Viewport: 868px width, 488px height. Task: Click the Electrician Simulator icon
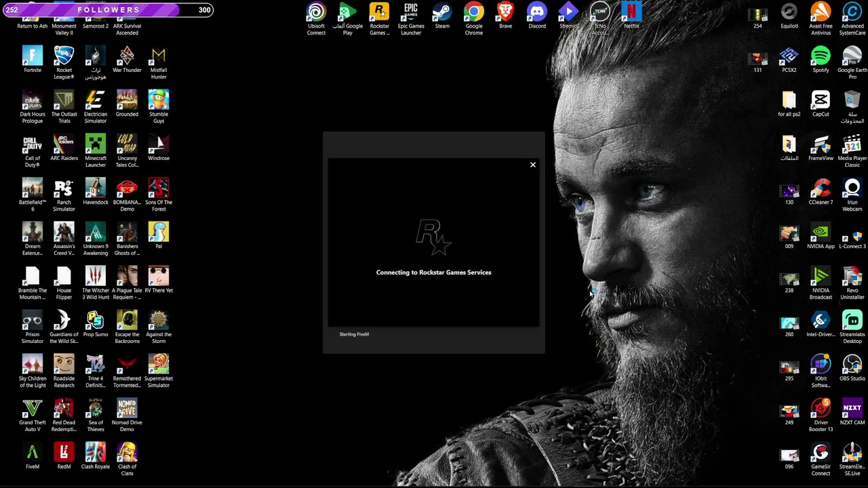pyautogui.click(x=96, y=106)
